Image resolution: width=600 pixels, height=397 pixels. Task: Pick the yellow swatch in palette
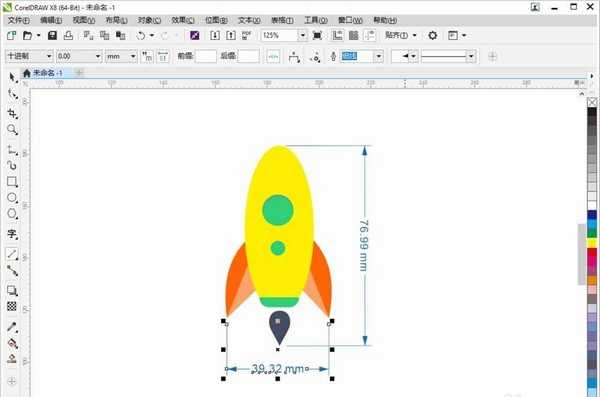[592, 243]
